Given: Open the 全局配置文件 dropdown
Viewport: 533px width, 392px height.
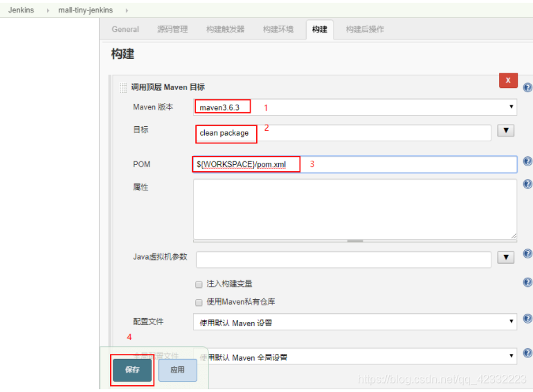Looking at the screenshot, I should point(355,356).
